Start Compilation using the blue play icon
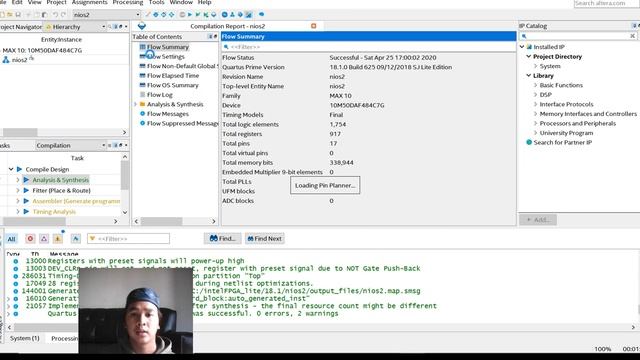Viewport: 640px width, 360px height. [x=190, y=15]
